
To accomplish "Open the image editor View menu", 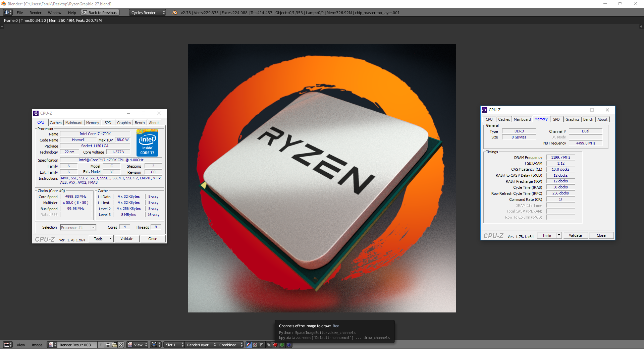I will [x=21, y=345].
